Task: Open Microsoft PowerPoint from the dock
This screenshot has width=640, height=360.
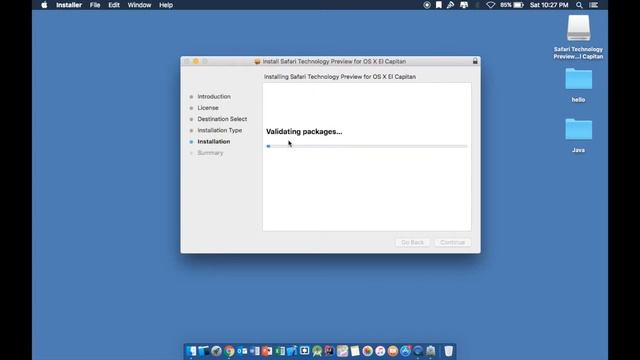Action: tap(267, 351)
